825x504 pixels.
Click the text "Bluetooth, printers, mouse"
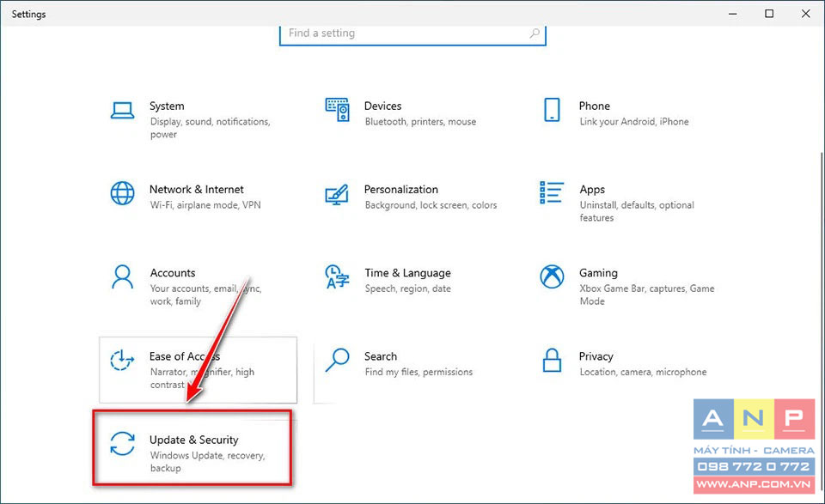[x=420, y=121]
